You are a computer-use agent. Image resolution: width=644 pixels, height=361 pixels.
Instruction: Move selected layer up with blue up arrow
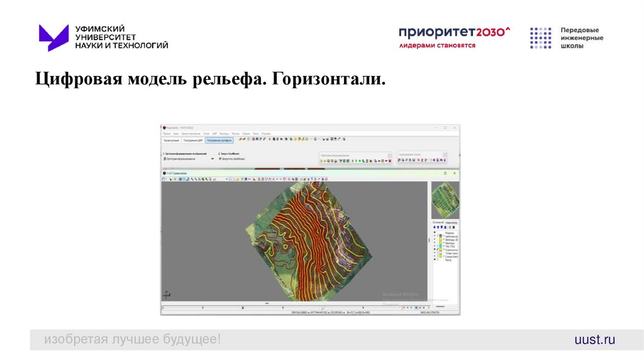(x=438, y=227)
